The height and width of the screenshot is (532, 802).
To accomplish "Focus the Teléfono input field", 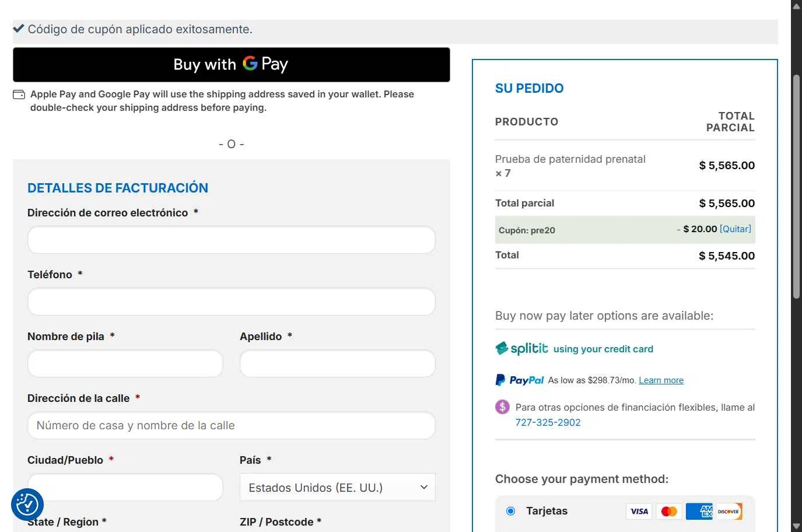I will (x=232, y=302).
